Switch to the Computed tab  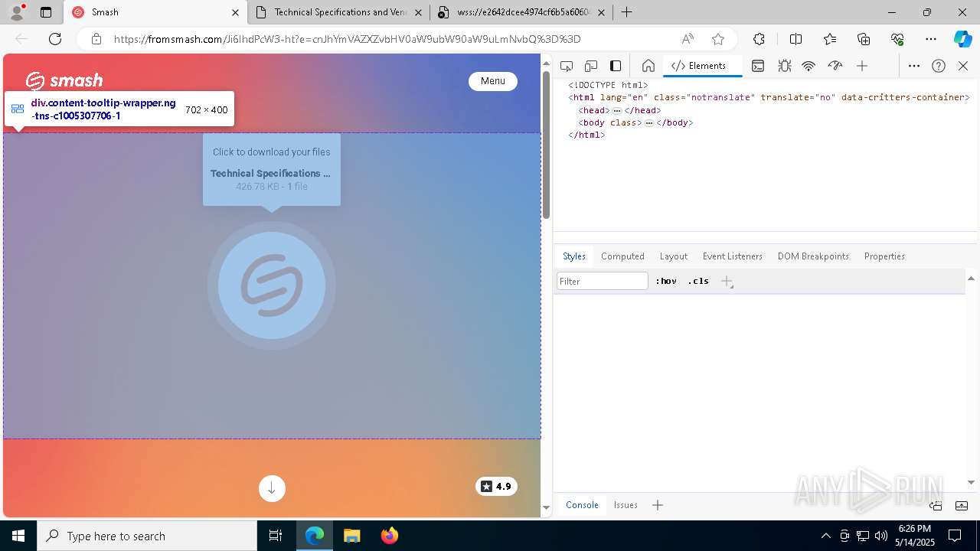pos(622,256)
